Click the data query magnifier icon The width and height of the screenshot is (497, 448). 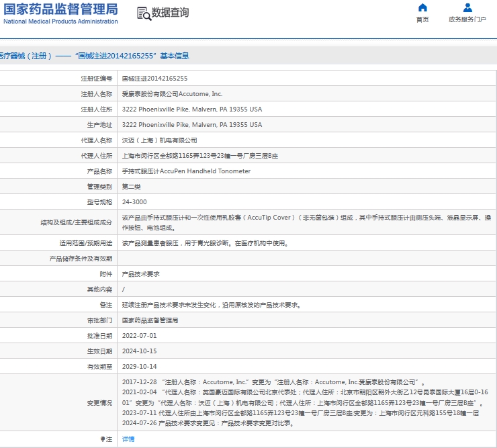pos(144,13)
